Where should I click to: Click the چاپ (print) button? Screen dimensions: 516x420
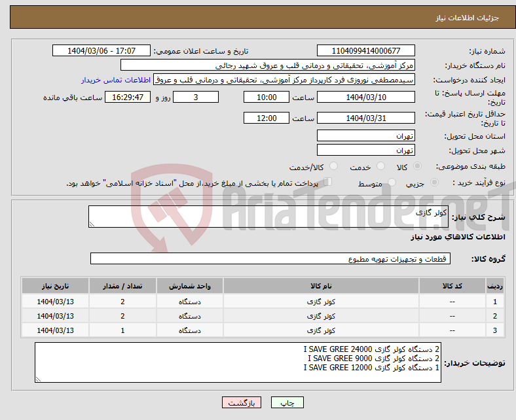(287, 402)
